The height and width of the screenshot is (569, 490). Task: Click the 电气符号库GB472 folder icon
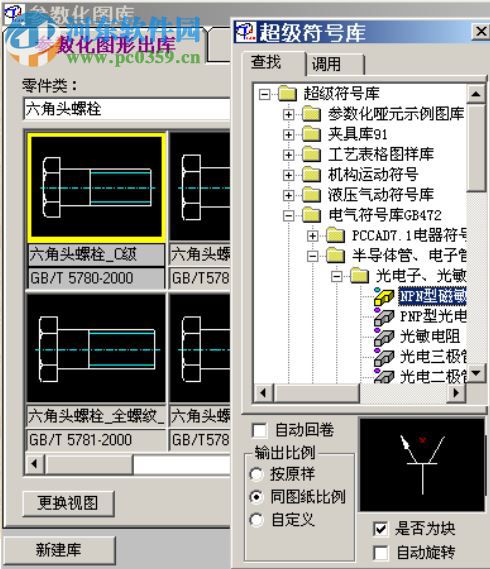(x=312, y=216)
